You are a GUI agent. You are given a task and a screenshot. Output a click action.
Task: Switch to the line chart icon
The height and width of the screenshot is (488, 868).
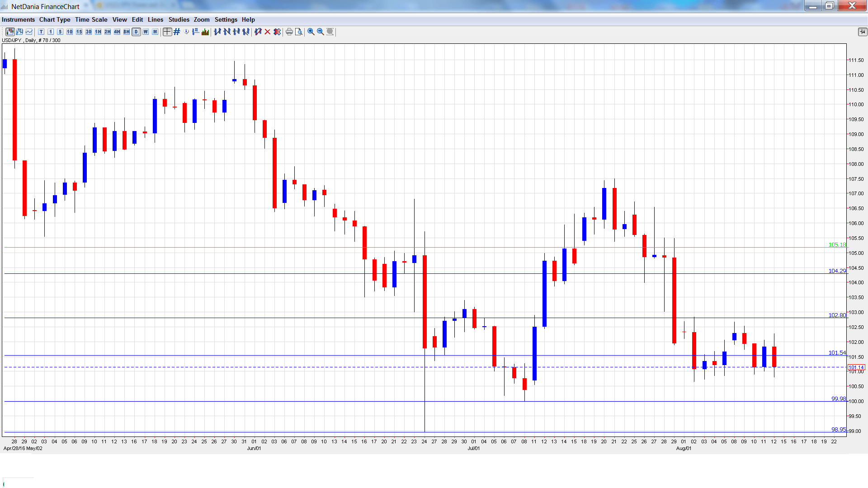tap(29, 32)
